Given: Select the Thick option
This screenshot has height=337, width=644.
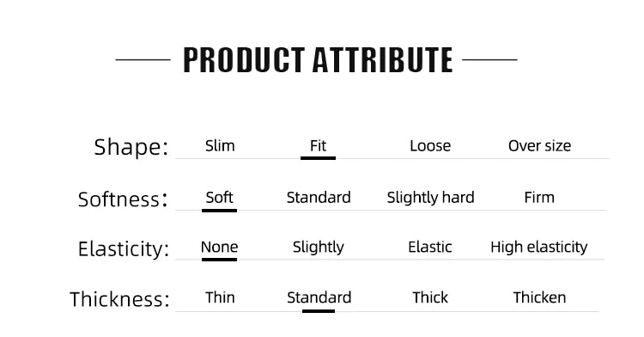Looking at the screenshot, I should pos(430,297).
